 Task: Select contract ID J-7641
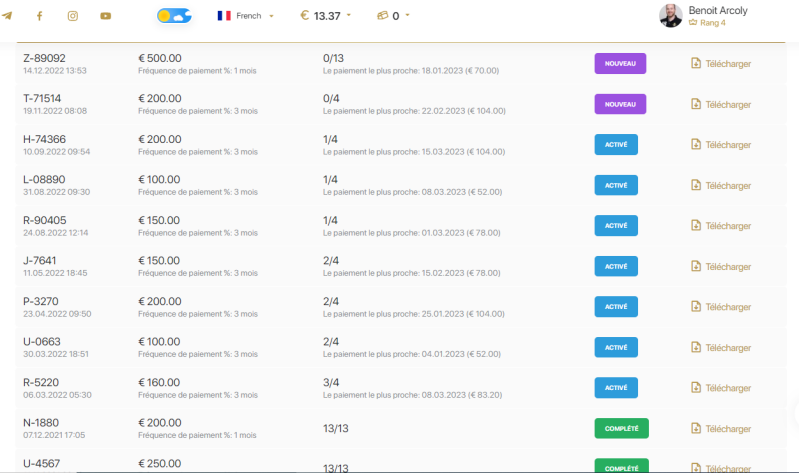pos(40,260)
